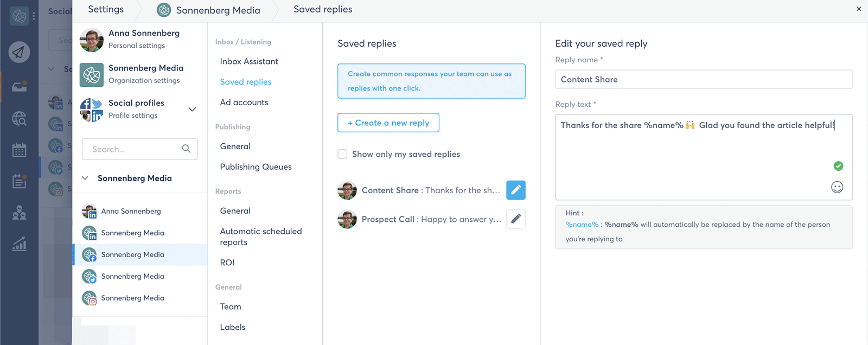This screenshot has width=868, height=345.
Task: Click pencil icon for Prospect Call reply
Action: (515, 219)
